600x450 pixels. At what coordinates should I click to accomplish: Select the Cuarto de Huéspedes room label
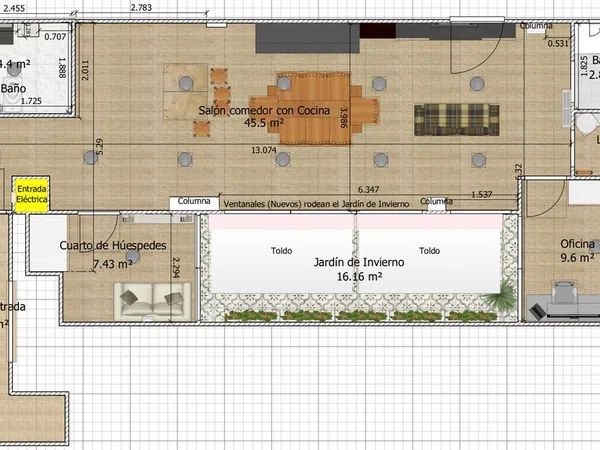click(x=113, y=246)
